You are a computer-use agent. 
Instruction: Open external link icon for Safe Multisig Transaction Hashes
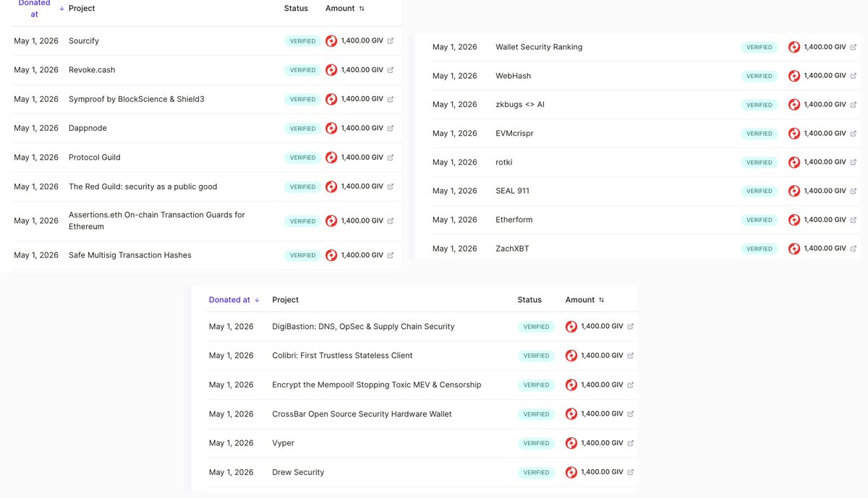click(x=391, y=255)
